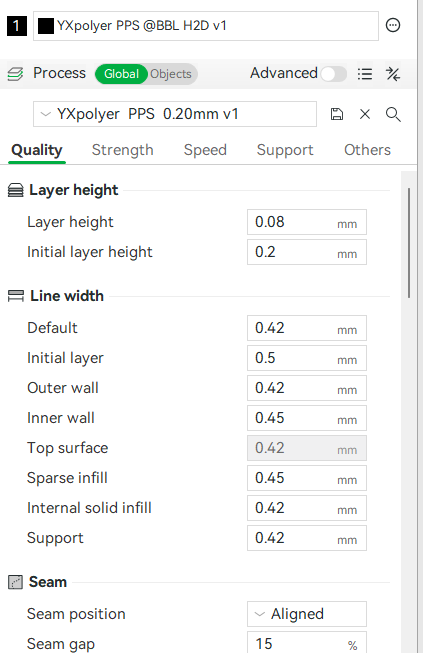Viewport: 423px width, 653px height.
Task: Open the settings list view icon
Action: (365, 74)
